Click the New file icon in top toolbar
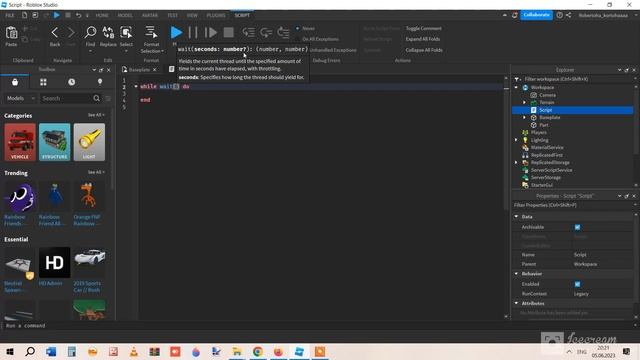Image resolution: width=640 pixels, height=360 pixels. click(24, 15)
